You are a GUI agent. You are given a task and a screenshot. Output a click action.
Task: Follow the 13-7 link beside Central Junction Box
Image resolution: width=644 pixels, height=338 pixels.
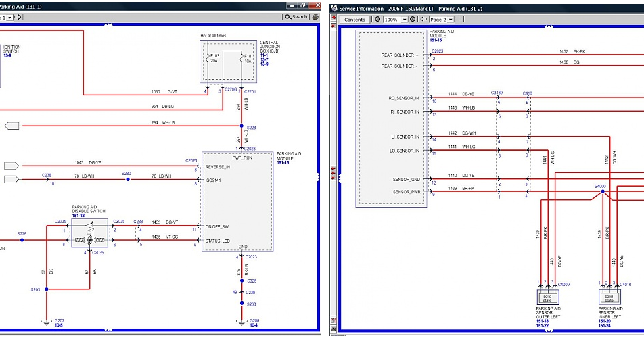pyautogui.click(x=264, y=60)
